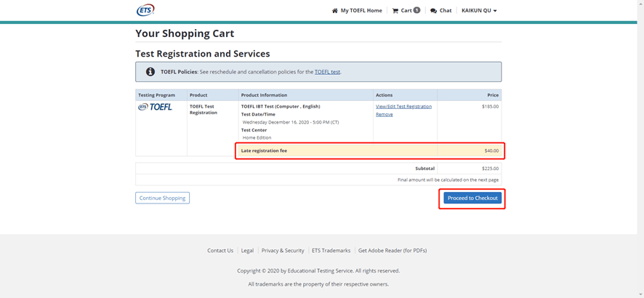This screenshot has width=644, height=298.
Task: Click the Continue Shopping button
Action: pyautogui.click(x=162, y=198)
